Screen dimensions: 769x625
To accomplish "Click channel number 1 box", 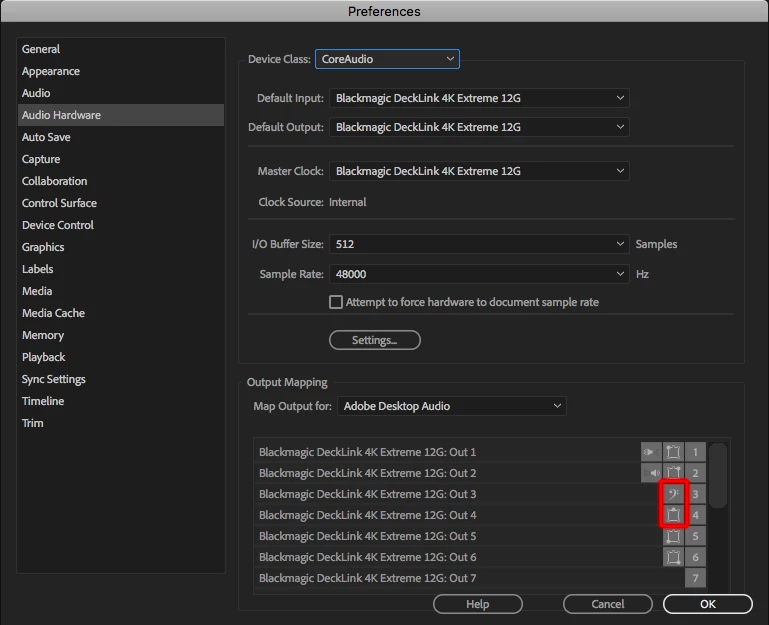I will click(x=695, y=452).
